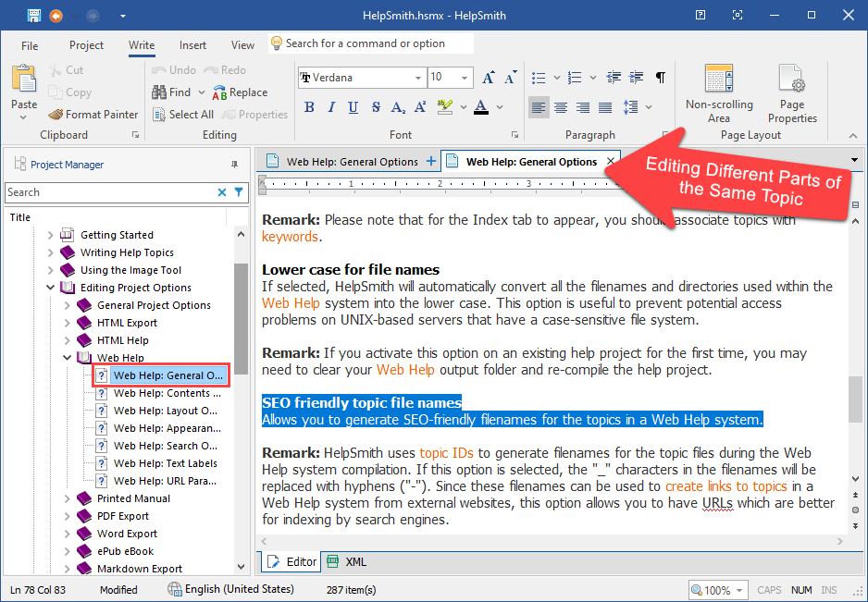Open the Find options dropdown arrow

(202, 92)
